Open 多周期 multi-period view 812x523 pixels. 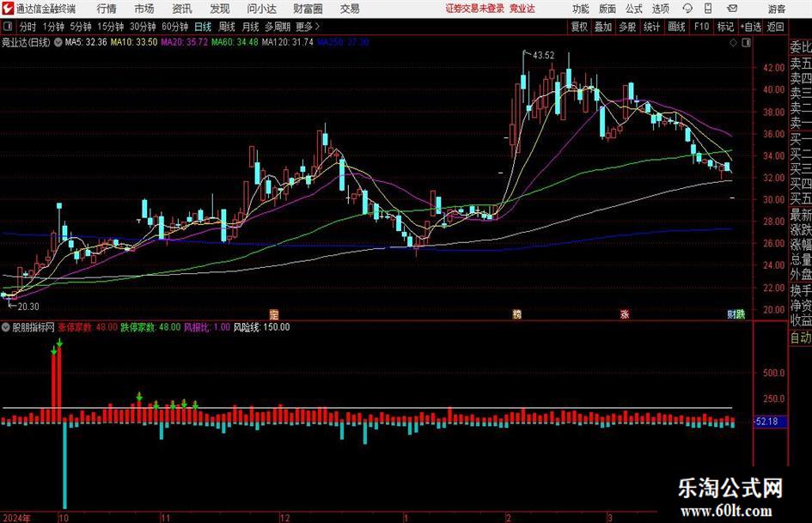click(x=278, y=27)
